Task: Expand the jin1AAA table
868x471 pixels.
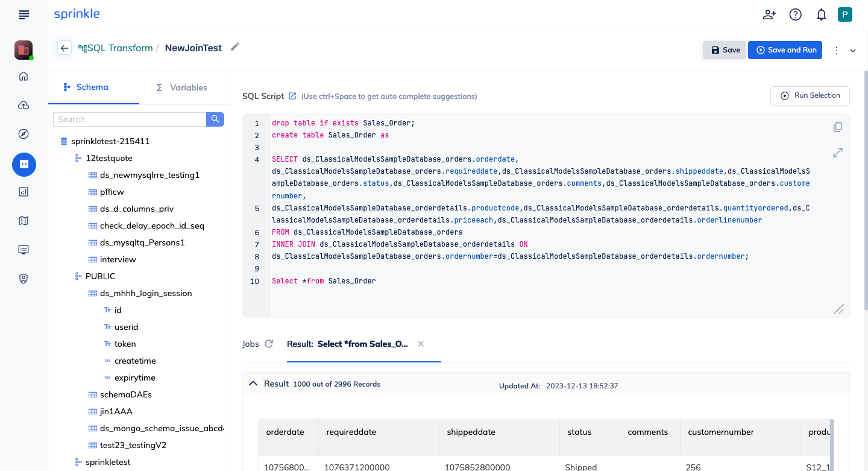Action: coord(93,411)
